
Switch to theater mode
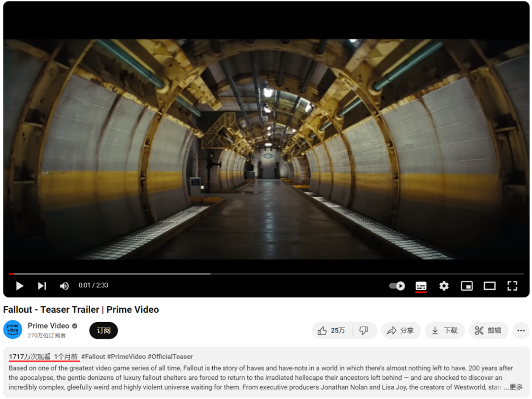[490, 286]
